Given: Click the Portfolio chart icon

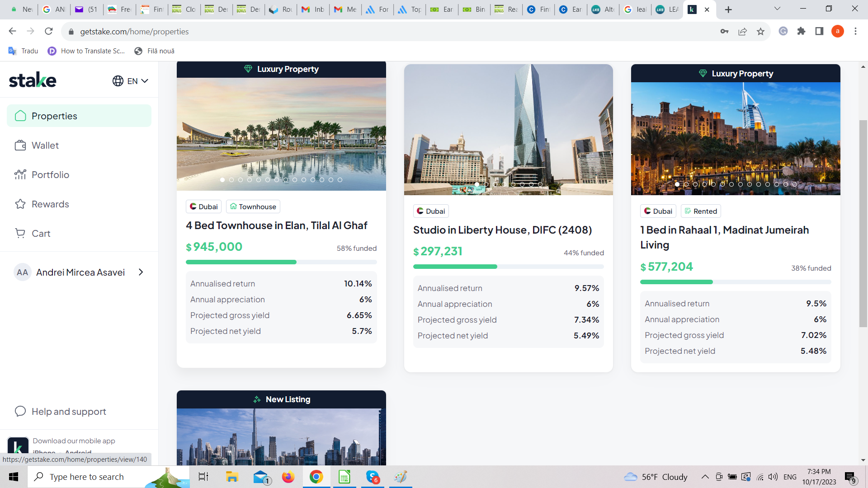Looking at the screenshot, I should point(20,175).
